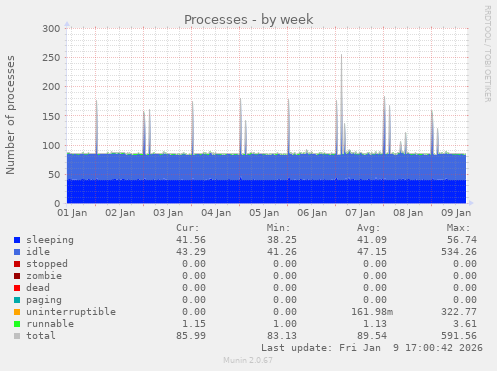Click sleeping current value 41.56
Image resolution: width=497 pixels, height=371 pixels.
point(191,240)
